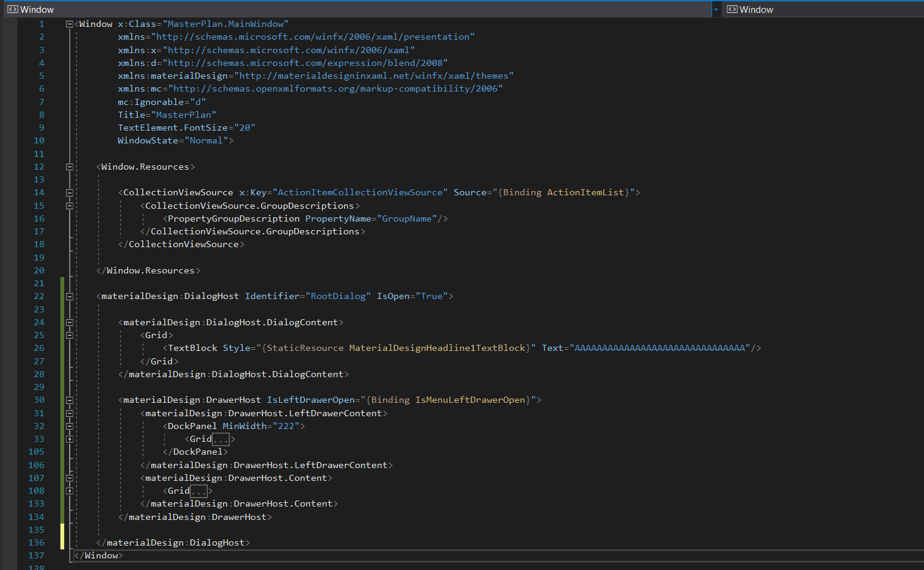Collapse the DialogHost.DialogContent fold
The height and width of the screenshot is (570, 924).
pos(69,322)
